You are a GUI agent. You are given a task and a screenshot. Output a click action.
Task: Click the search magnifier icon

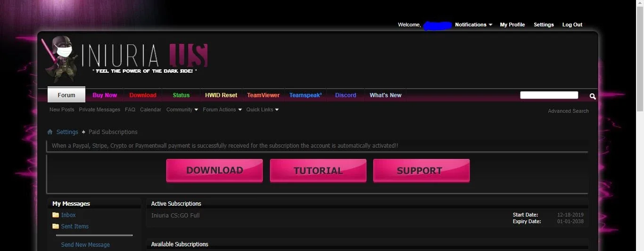593,96
